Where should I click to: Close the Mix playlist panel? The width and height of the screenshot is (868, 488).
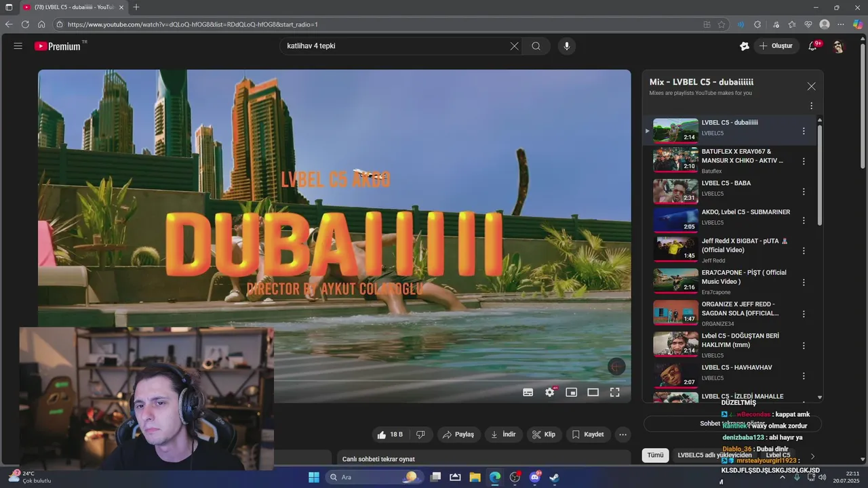coord(811,86)
